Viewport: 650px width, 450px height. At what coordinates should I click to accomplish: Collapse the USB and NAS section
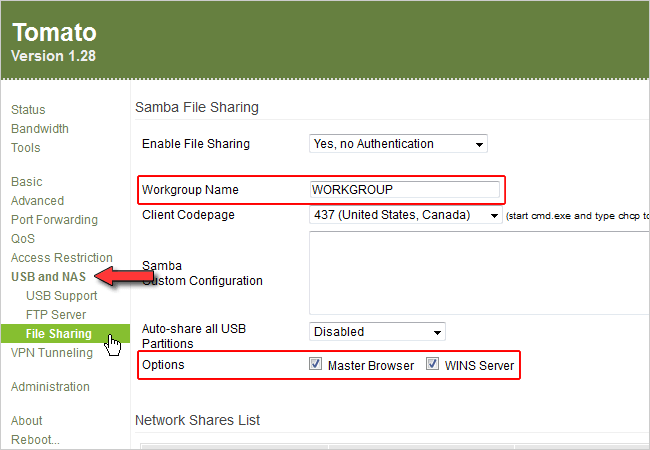point(48,277)
